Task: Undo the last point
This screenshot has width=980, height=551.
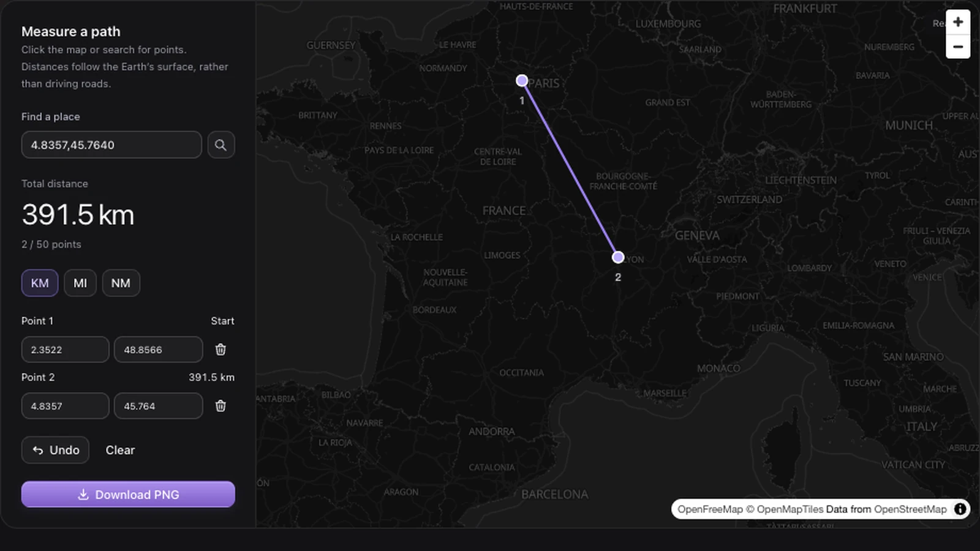Action: (55, 450)
